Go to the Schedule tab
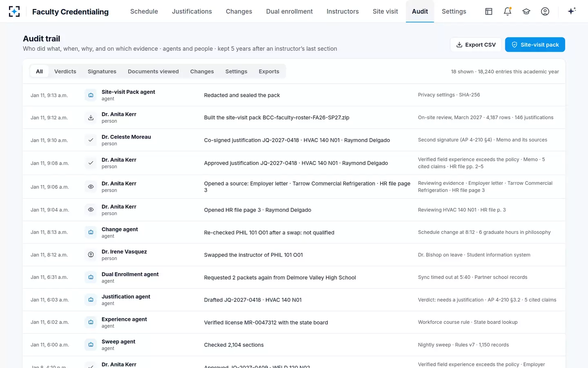The height and width of the screenshot is (368, 588). (x=144, y=11)
